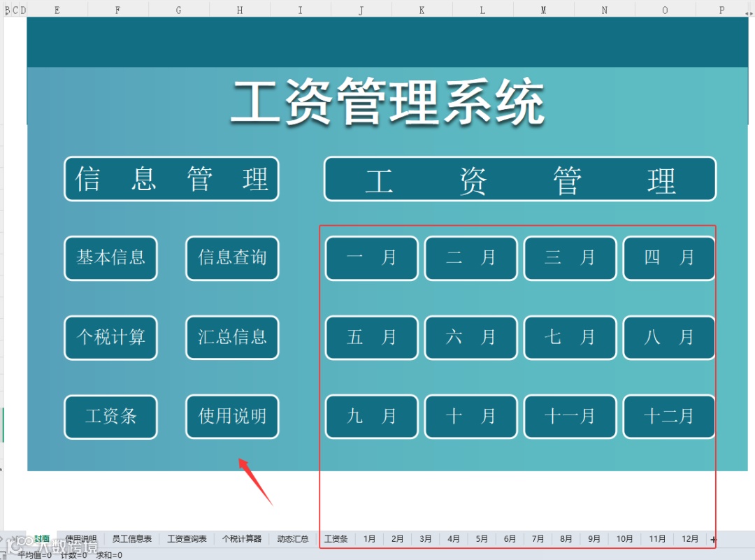
Task: Switch to the 7月 sheet tab
Action: click(x=538, y=539)
